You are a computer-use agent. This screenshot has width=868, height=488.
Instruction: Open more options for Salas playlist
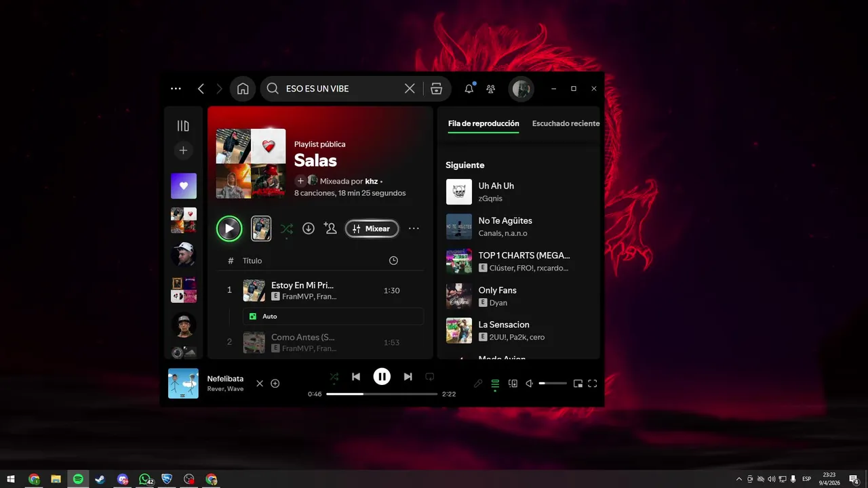(414, 228)
